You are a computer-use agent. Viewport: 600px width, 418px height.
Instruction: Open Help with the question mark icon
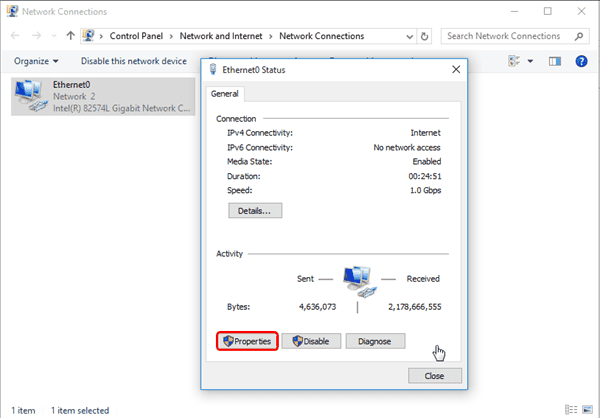(x=581, y=61)
